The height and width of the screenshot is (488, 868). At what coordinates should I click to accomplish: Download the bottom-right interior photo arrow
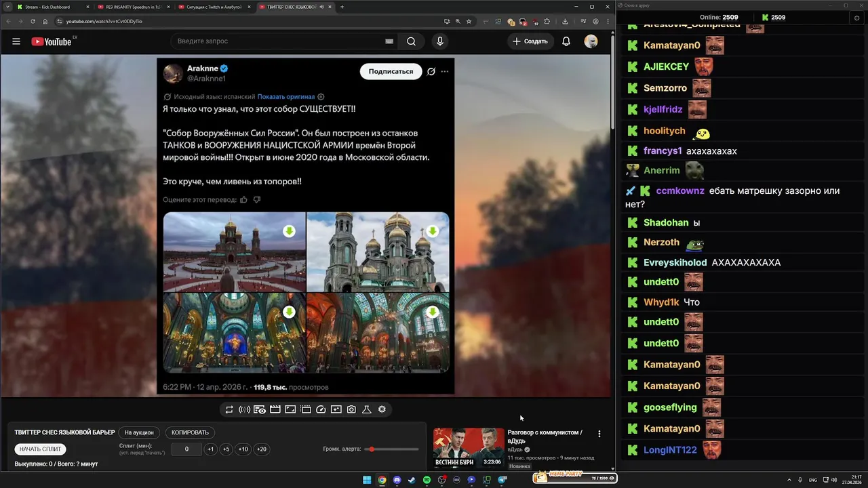[433, 312]
